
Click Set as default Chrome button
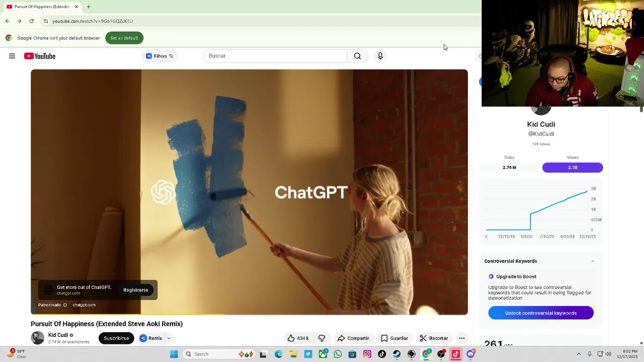pyautogui.click(x=124, y=38)
